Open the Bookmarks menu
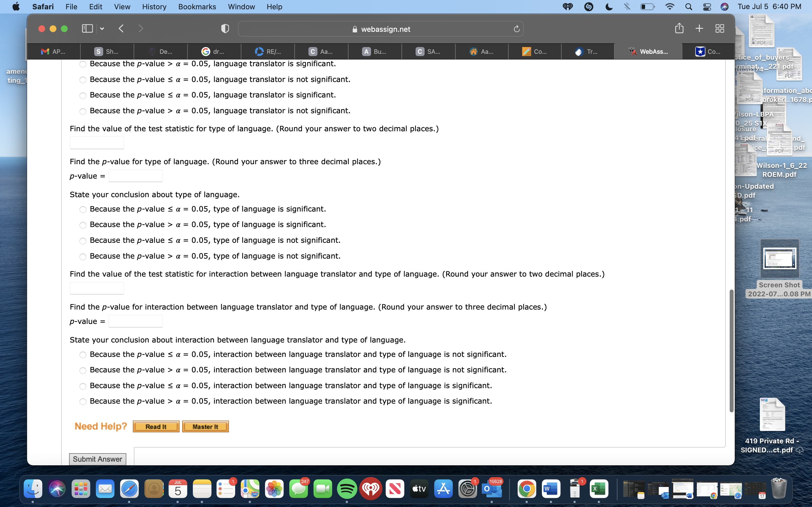This screenshot has height=507, width=812. click(x=197, y=7)
